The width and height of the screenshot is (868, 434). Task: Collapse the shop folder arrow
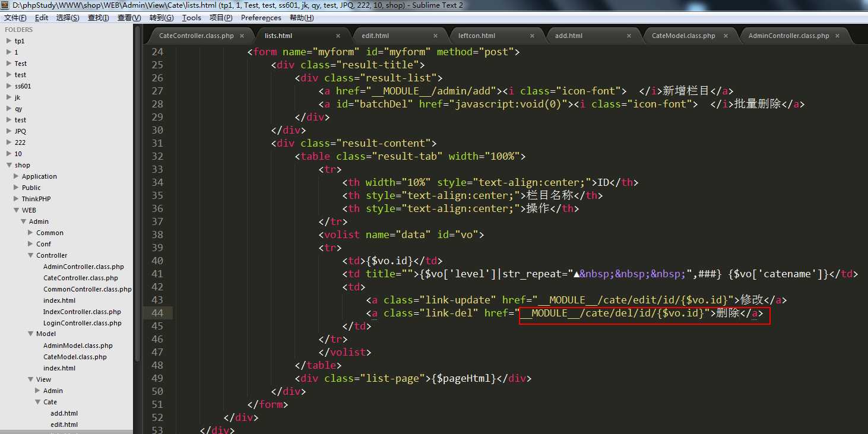8,165
